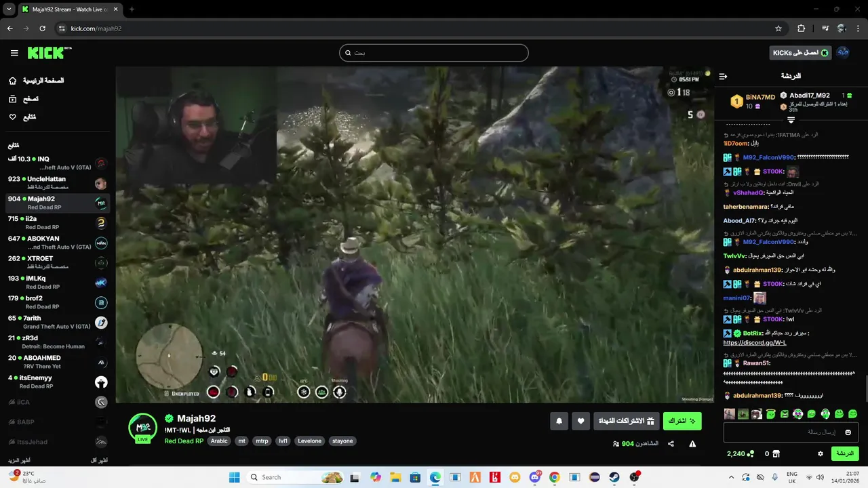The height and width of the screenshot is (488, 868).
Task: Show hidden system tray icons
Action: pyautogui.click(x=731, y=477)
